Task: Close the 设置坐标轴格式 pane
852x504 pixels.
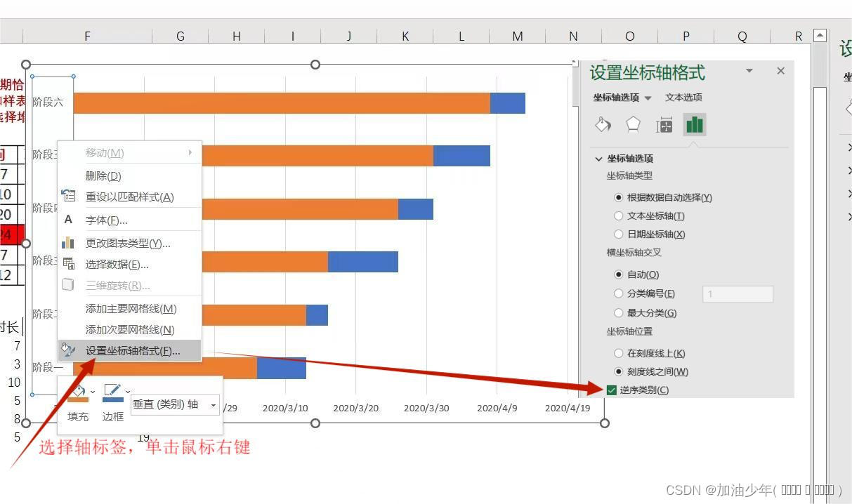Action: pyautogui.click(x=780, y=71)
